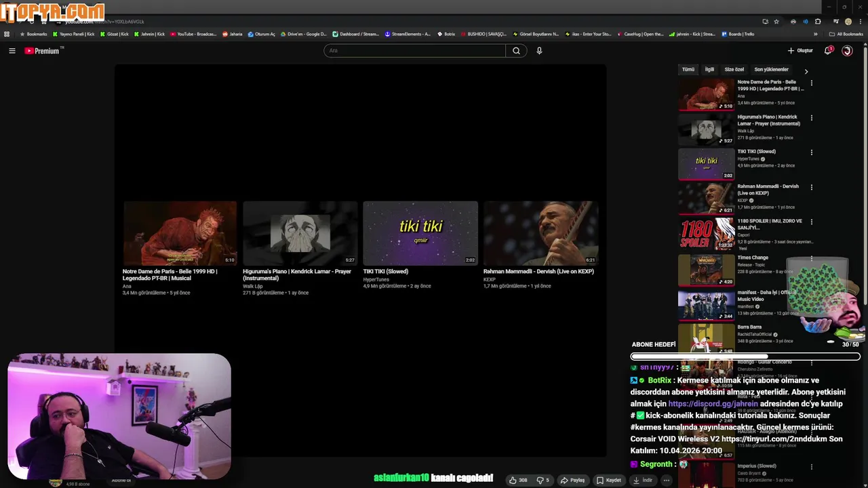Open YouTube notifications bell
This screenshot has width=868, height=488.
828,51
